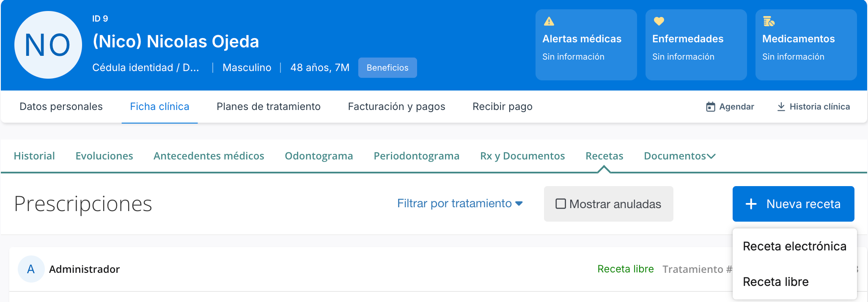
Task: Click the Medicamentos pills icon
Action: (x=769, y=21)
